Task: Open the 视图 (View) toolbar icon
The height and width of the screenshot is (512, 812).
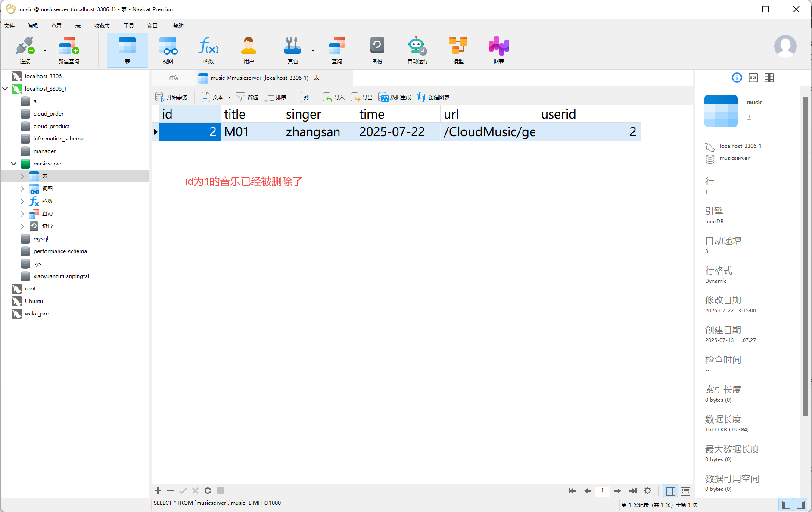Action: click(x=168, y=50)
